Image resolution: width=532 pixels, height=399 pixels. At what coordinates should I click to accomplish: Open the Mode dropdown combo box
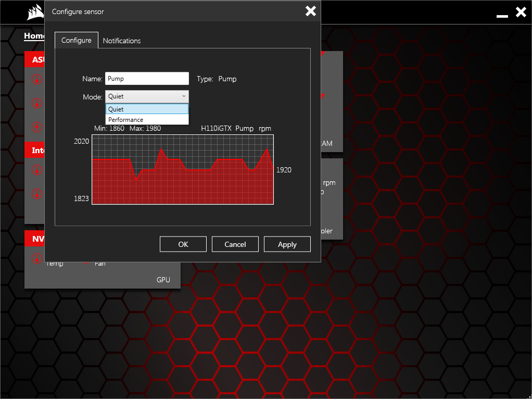pyautogui.click(x=147, y=96)
